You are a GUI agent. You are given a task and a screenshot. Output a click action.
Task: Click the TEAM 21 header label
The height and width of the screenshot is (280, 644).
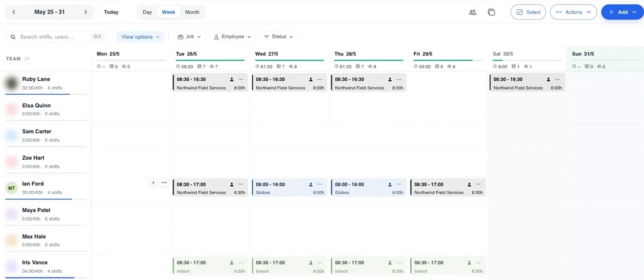17,59
